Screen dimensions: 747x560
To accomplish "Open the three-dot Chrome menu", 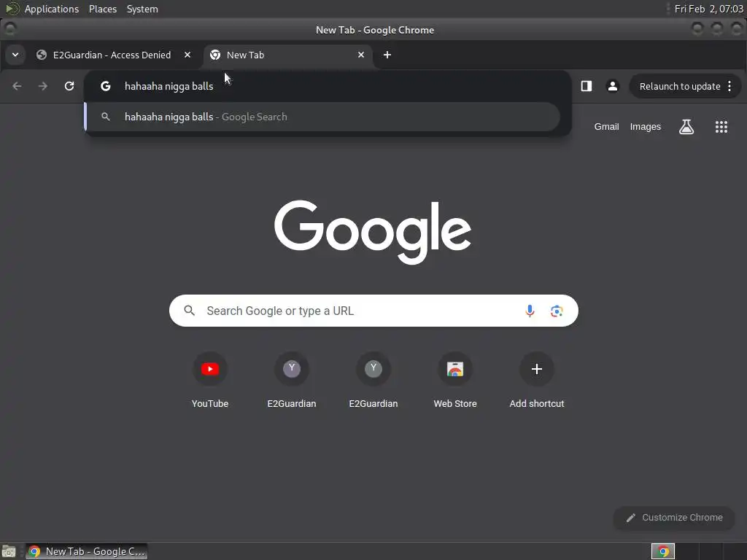I will tap(729, 86).
